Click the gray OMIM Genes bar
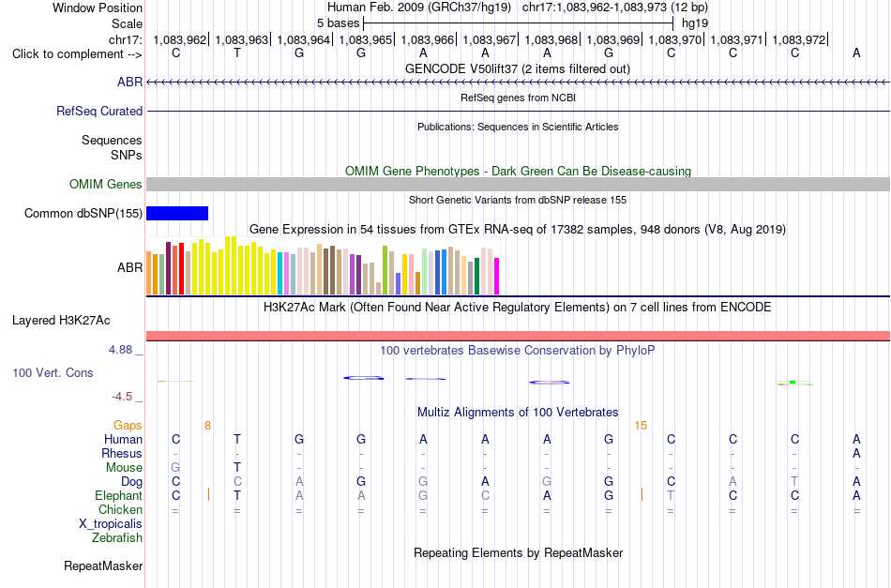The height and width of the screenshot is (588, 891). coord(519,184)
